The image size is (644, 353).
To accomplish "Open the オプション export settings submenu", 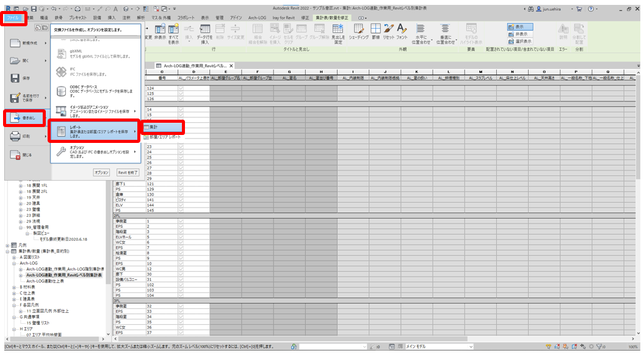I will (95, 151).
